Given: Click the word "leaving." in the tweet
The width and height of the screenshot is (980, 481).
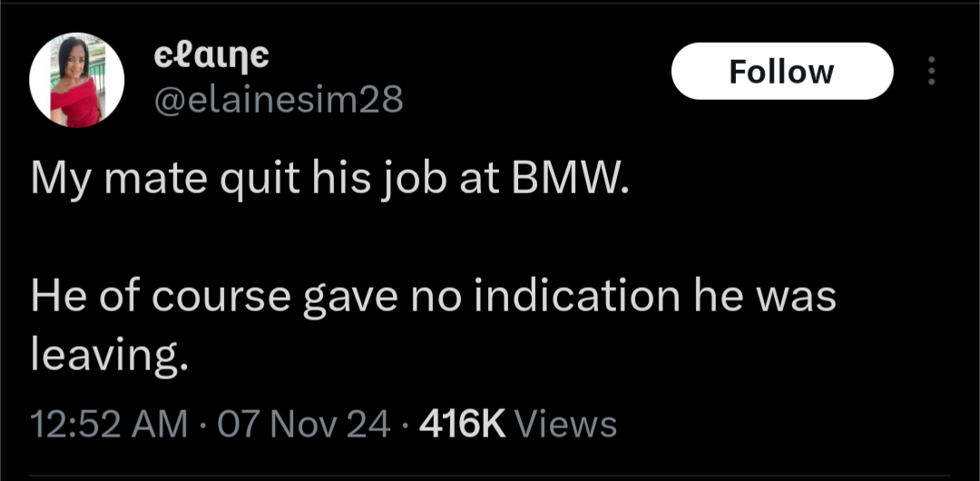Looking at the screenshot, I should [110, 356].
